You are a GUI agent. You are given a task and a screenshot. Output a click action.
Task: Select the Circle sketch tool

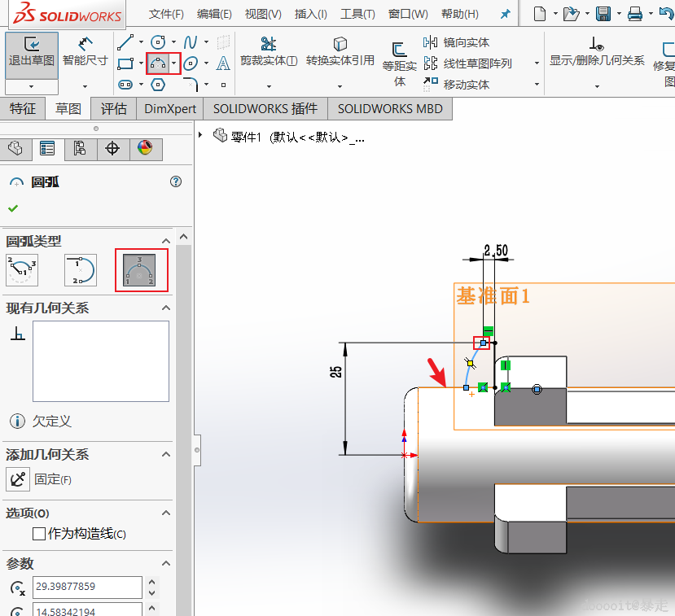158,42
